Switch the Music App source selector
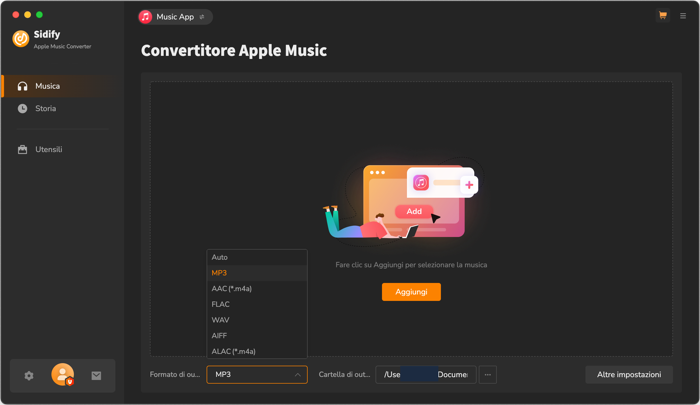The image size is (700, 405). tap(175, 17)
